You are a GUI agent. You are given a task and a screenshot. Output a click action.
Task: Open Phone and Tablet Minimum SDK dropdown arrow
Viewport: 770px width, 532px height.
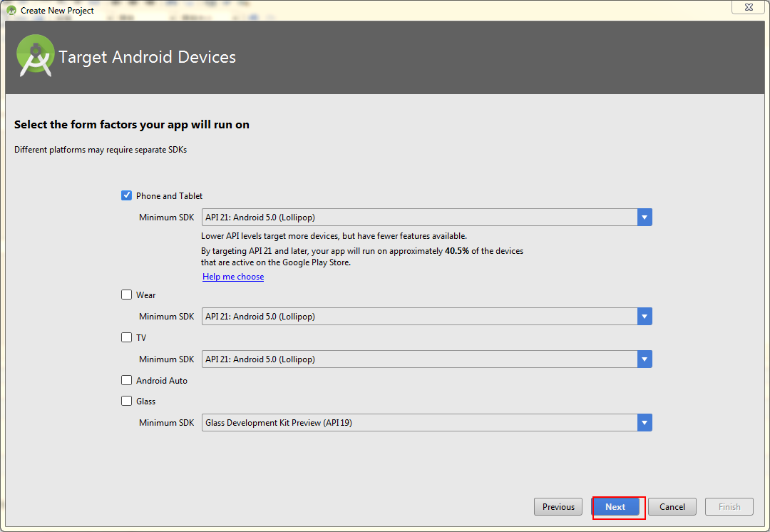click(x=645, y=218)
